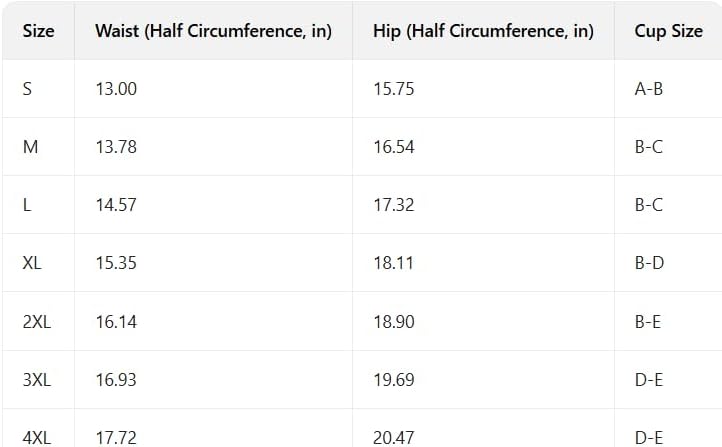Select the Cup Size column header
Screen dimensions: 722x447
[x=668, y=31]
